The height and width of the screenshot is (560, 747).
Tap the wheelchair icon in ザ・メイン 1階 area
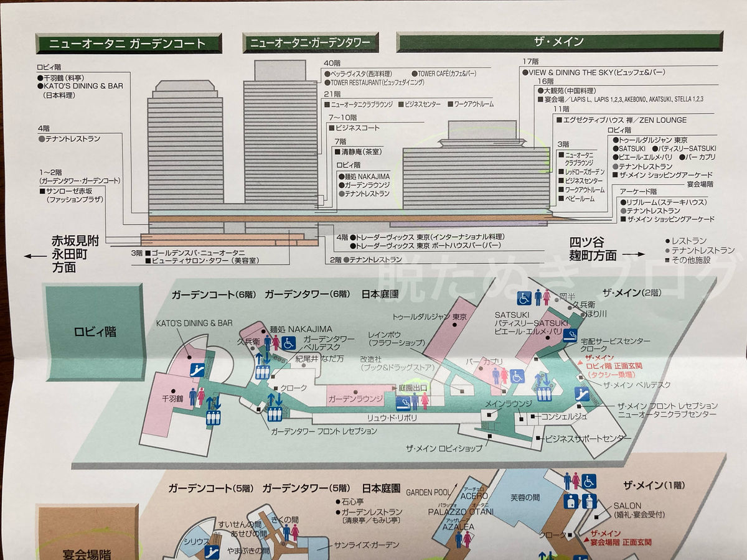pyautogui.click(x=589, y=481)
